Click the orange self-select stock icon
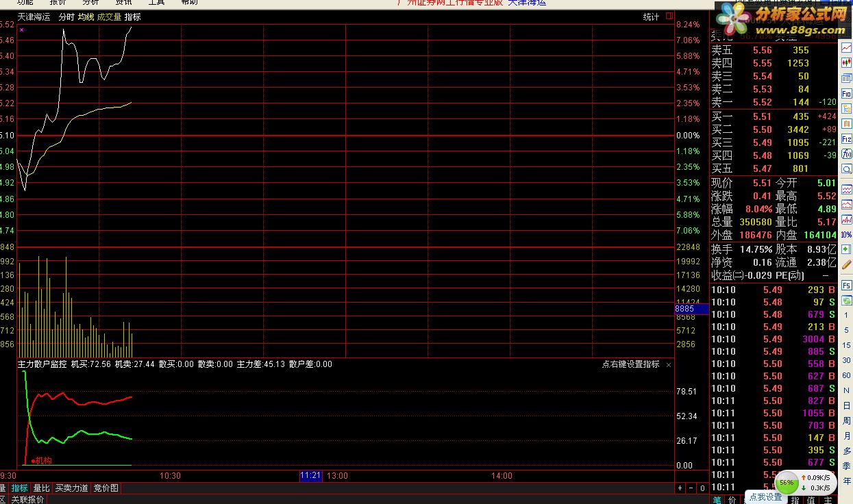This screenshot has width=853, height=504. 847,123
